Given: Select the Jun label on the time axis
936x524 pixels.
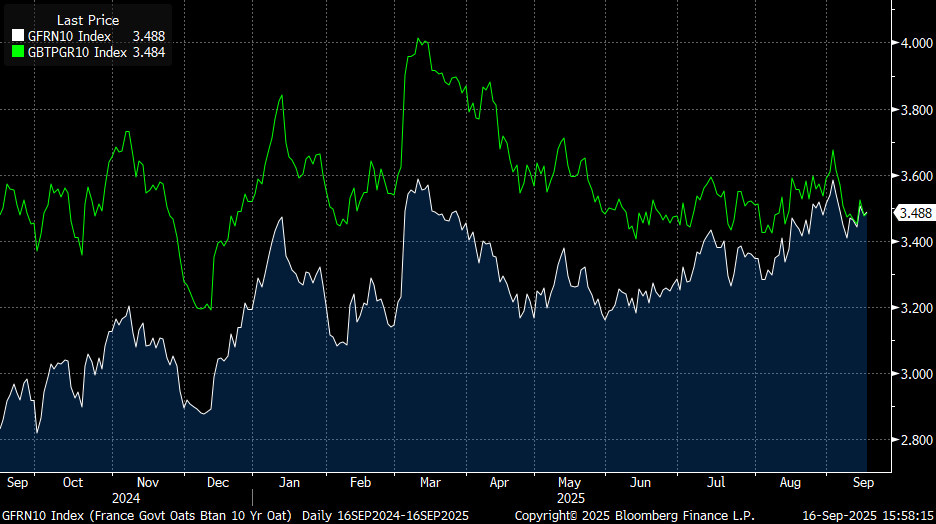Looking at the screenshot, I should pos(641,482).
